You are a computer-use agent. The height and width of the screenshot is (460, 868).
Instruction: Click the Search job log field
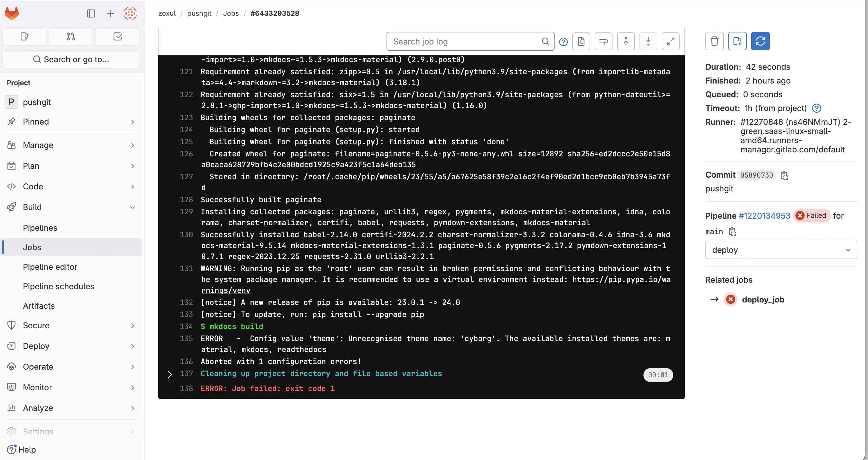point(462,42)
